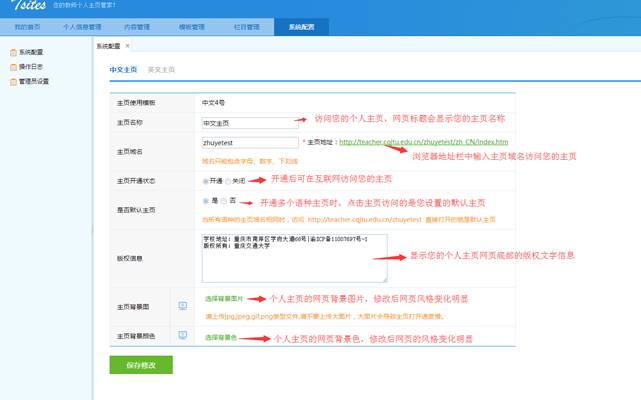Click the 主页使用模板 row label
The height and width of the screenshot is (400, 641).
pyautogui.click(x=136, y=103)
